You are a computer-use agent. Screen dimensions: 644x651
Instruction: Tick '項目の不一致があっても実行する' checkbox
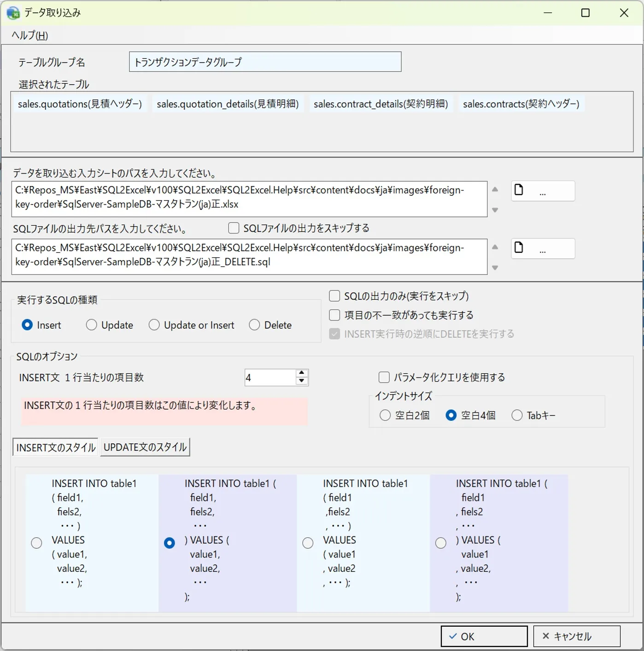[x=334, y=315]
